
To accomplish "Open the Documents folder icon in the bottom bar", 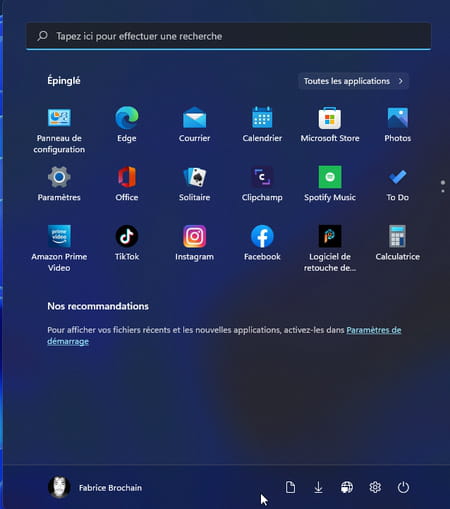I will (290, 487).
